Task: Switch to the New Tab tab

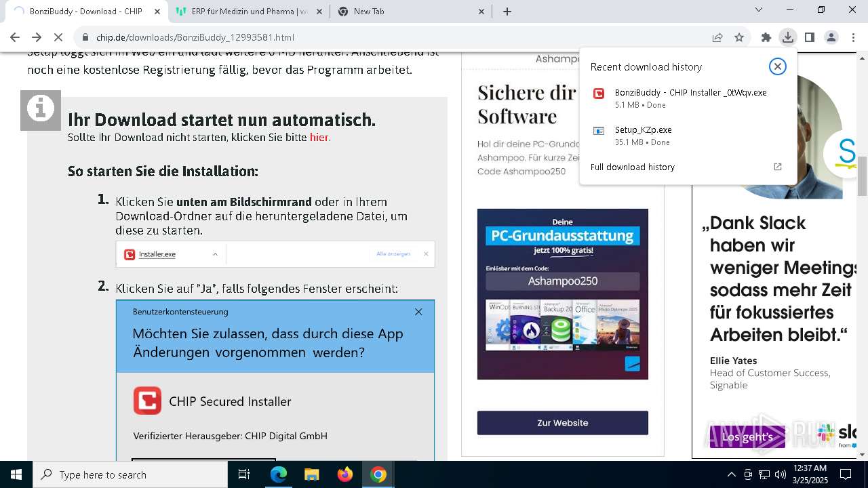Action: [x=411, y=11]
